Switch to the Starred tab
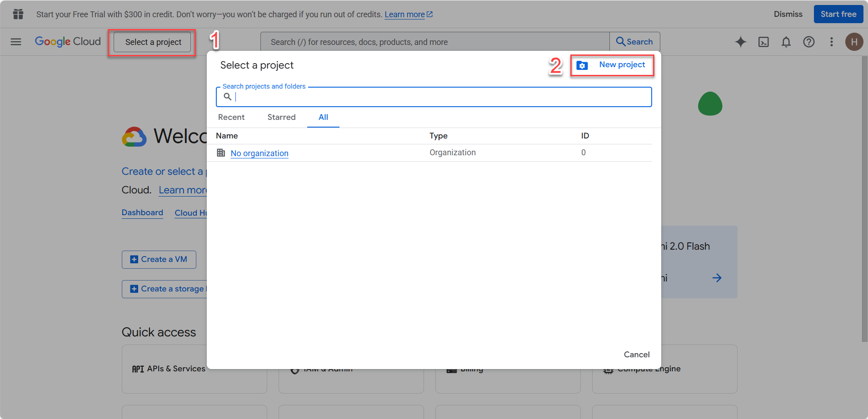This screenshot has width=868, height=419. [281, 117]
